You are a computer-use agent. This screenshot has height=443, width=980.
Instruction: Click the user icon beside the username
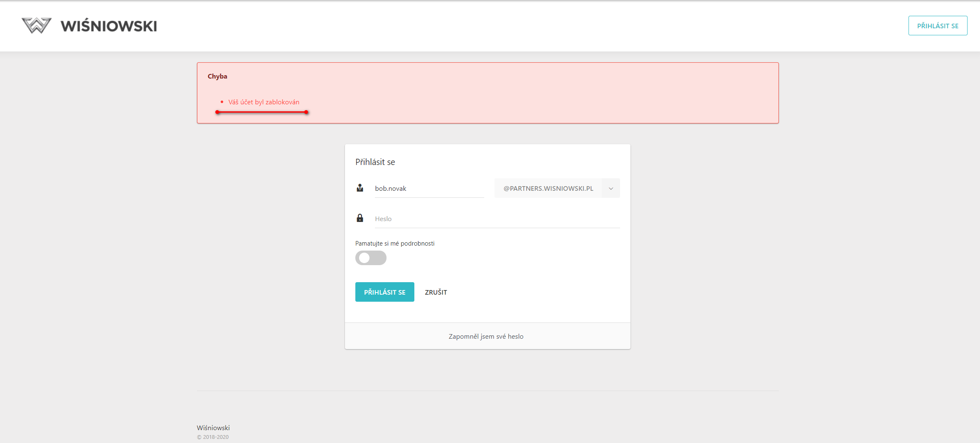click(360, 188)
